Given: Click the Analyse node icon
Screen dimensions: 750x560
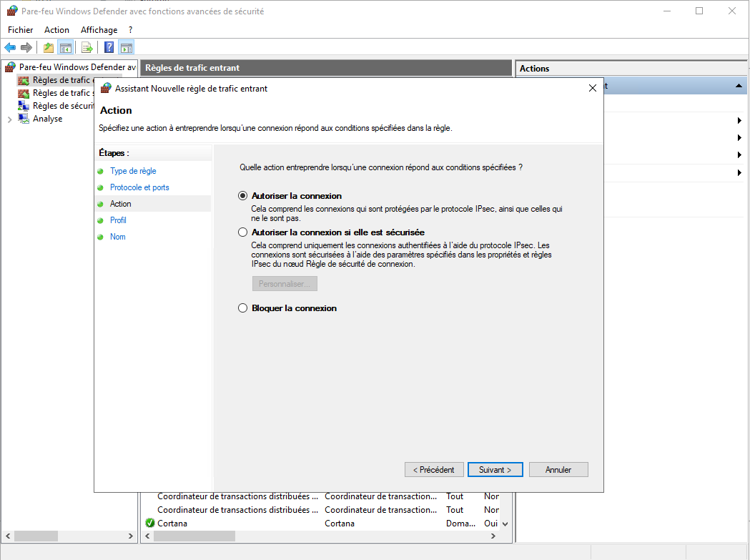Looking at the screenshot, I should coord(24,119).
